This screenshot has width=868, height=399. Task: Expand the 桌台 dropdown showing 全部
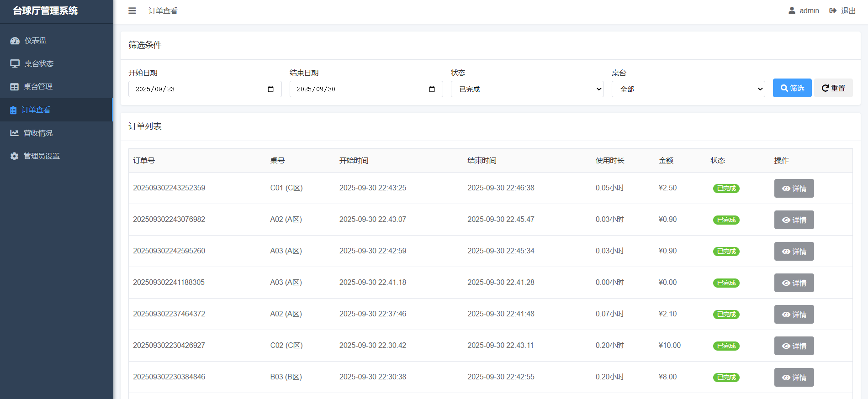pyautogui.click(x=688, y=89)
